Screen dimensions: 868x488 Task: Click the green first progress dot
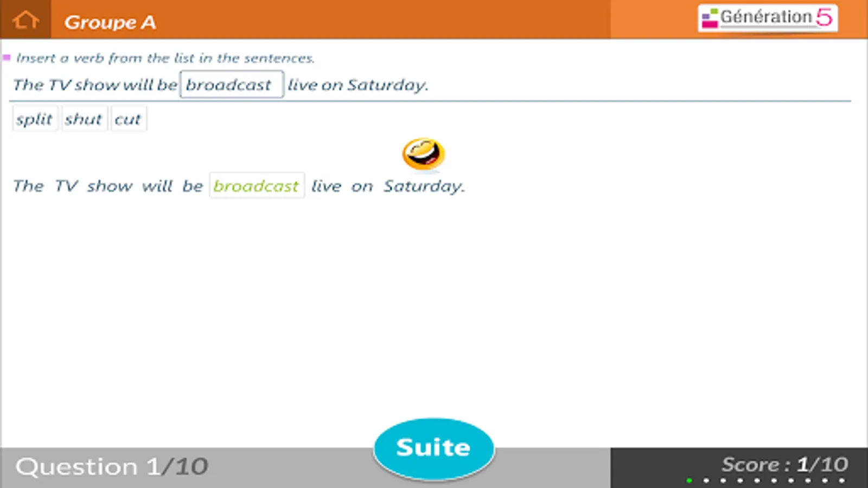689,480
